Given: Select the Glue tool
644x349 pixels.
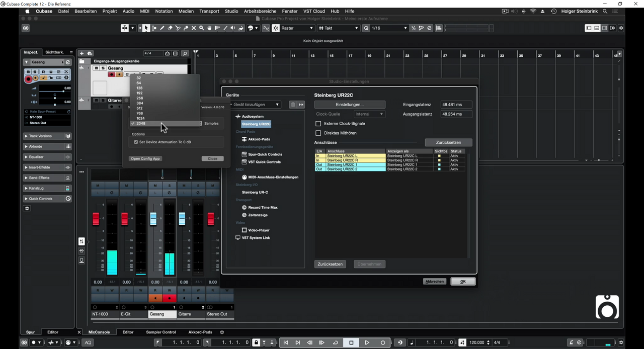Looking at the screenshot, I should coord(186,28).
